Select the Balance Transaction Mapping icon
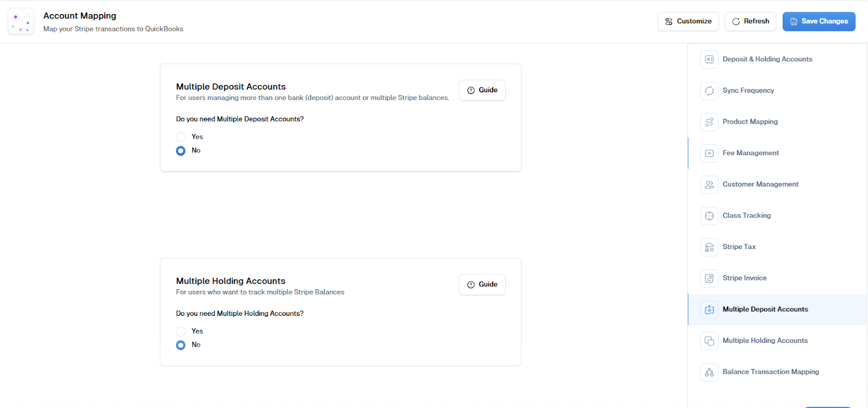 709,372
